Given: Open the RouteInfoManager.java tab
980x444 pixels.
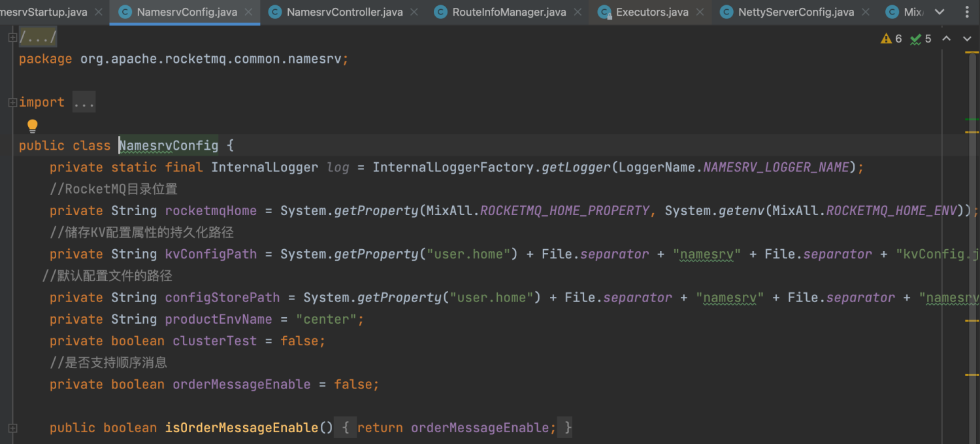Looking at the screenshot, I should (x=509, y=12).
